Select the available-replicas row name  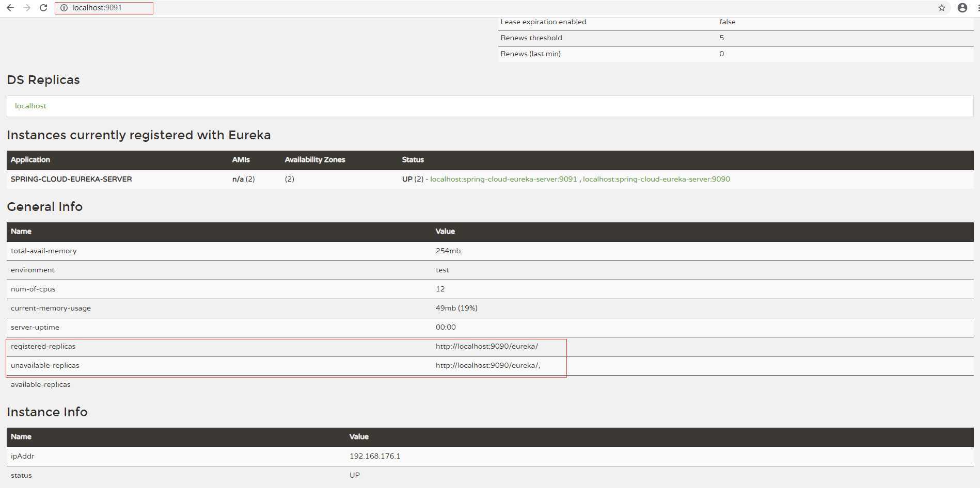point(41,384)
